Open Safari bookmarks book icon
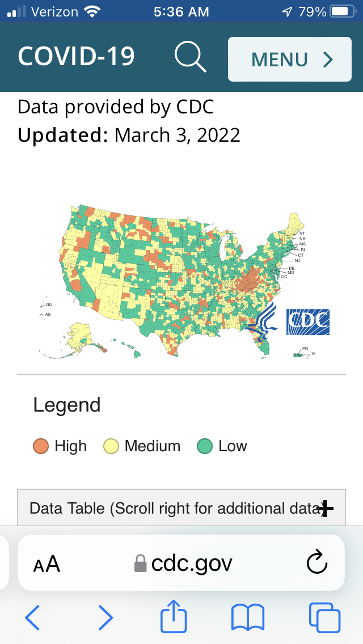363x644 pixels. [248, 617]
